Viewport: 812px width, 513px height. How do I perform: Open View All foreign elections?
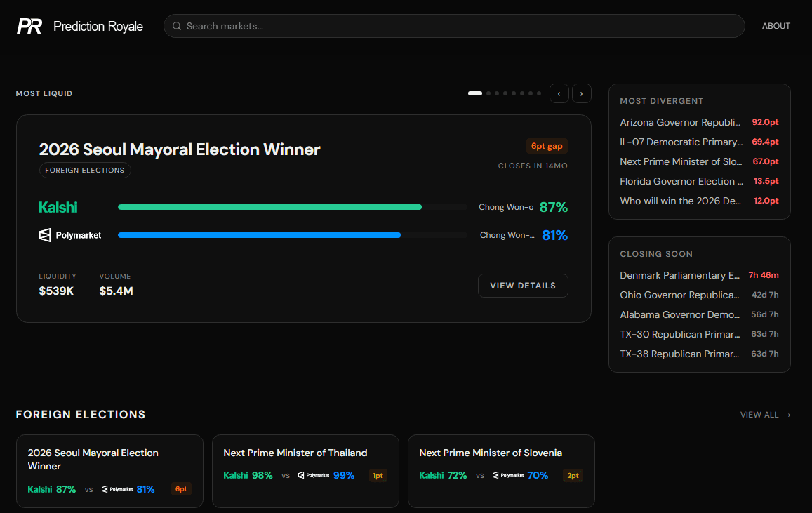[765, 415]
